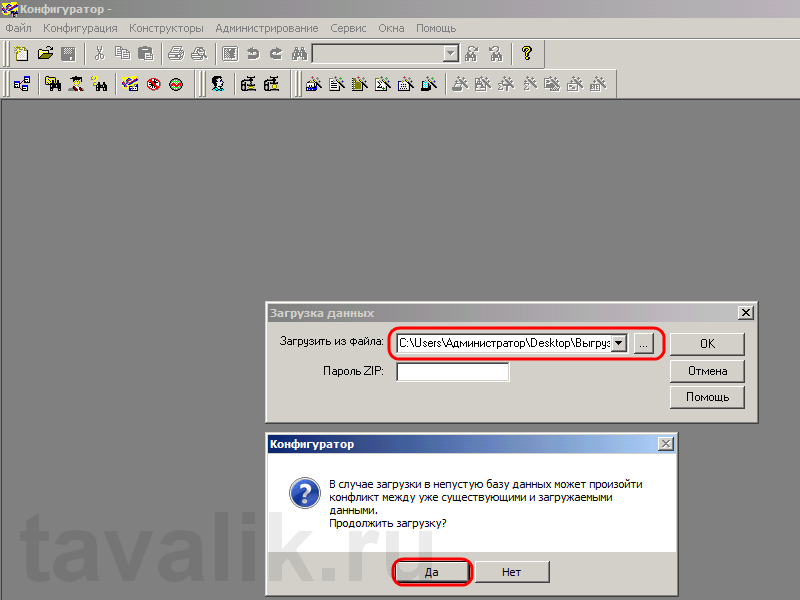Click the first enabled constructor wizard icon
The image size is (800, 600).
[x=313, y=84]
